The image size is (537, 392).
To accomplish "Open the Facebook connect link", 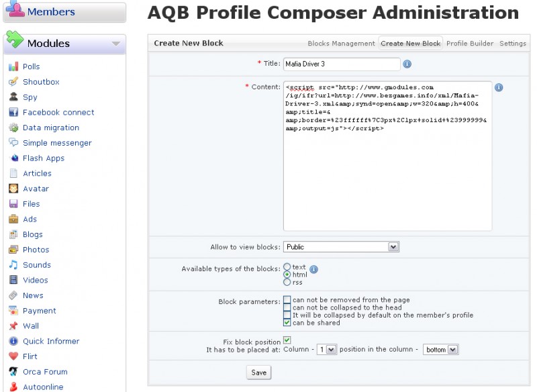I will pyautogui.click(x=58, y=112).
